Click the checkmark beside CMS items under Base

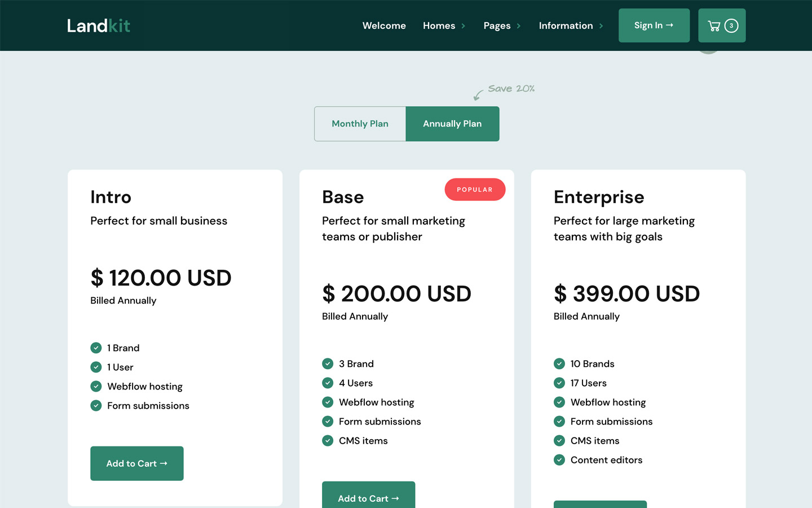point(328,440)
